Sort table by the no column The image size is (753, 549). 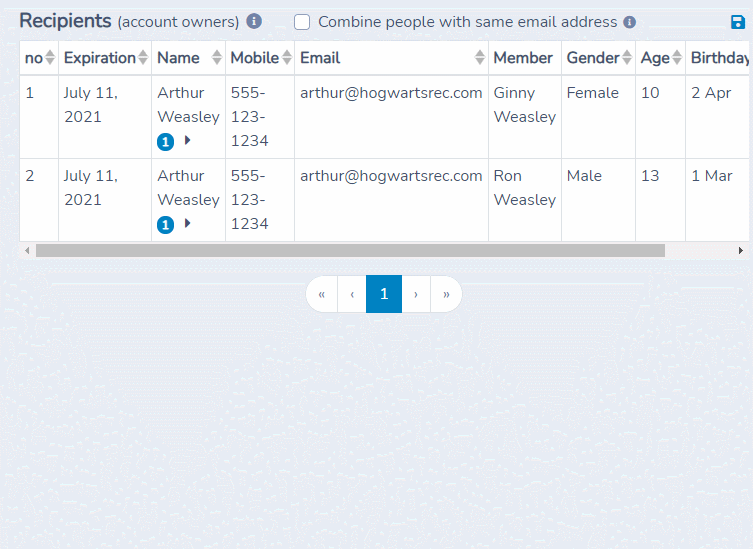coord(50,58)
